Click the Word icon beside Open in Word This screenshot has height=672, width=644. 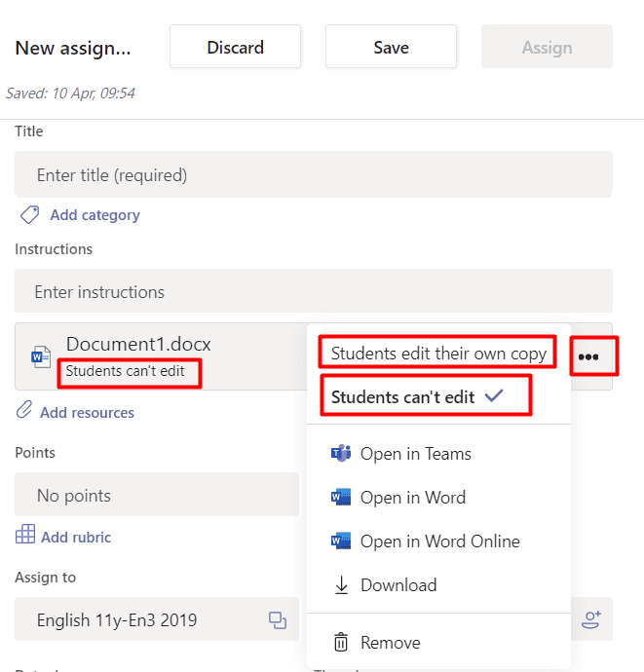pos(341,497)
